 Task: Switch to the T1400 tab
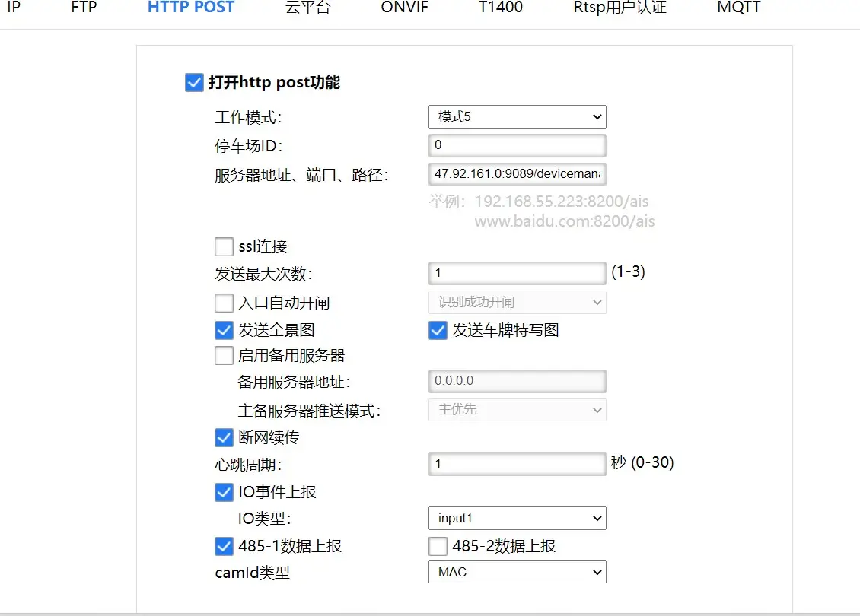(501, 8)
